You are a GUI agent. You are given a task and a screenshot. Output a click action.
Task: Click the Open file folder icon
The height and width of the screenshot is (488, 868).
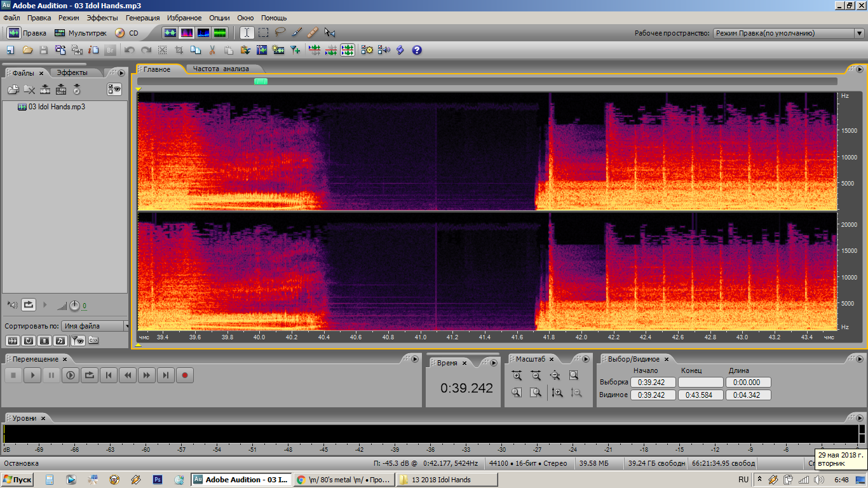(x=27, y=50)
